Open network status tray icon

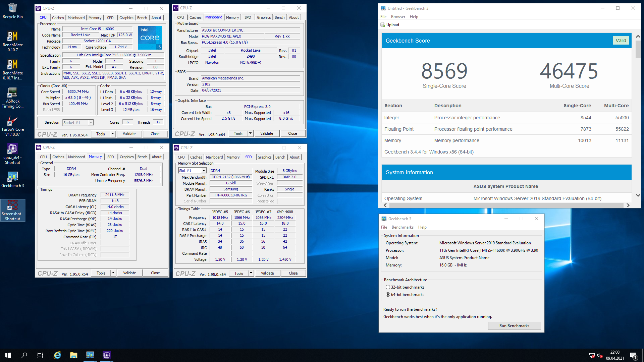pos(592,355)
